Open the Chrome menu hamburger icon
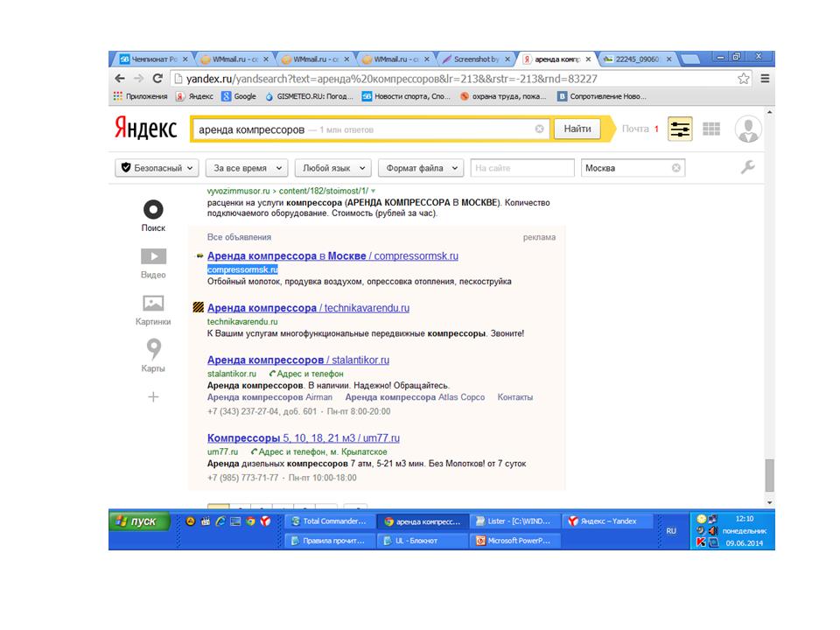Image resolution: width=840 pixels, height=630 pixels. click(x=765, y=79)
